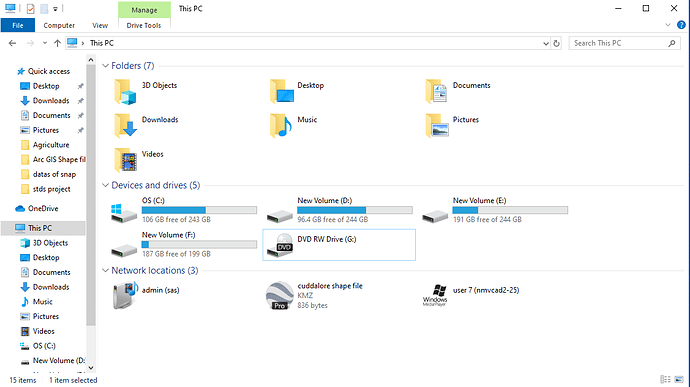The image size is (690, 387).
Task: Switch to the View ribbon tab
Action: 100,25
